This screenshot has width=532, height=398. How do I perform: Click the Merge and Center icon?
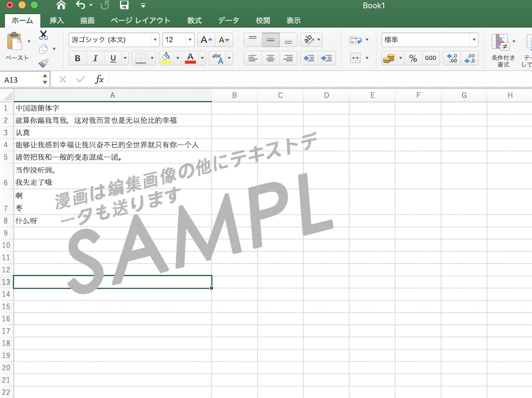(x=356, y=58)
